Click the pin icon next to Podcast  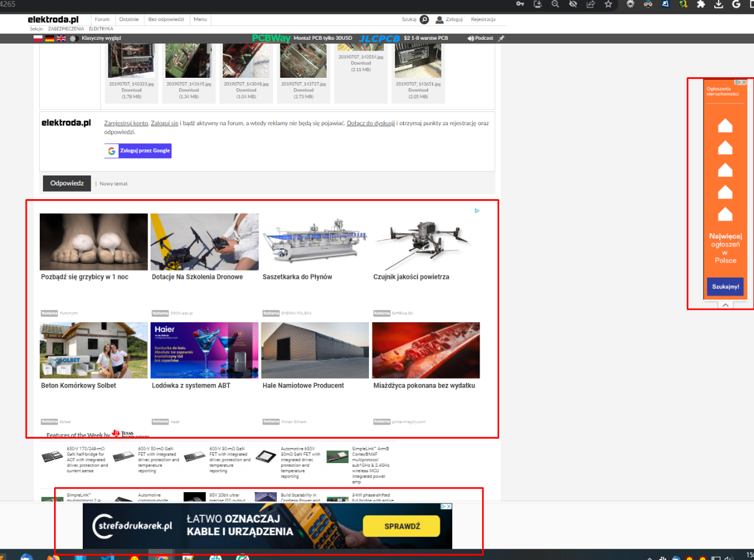tap(501, 39)
